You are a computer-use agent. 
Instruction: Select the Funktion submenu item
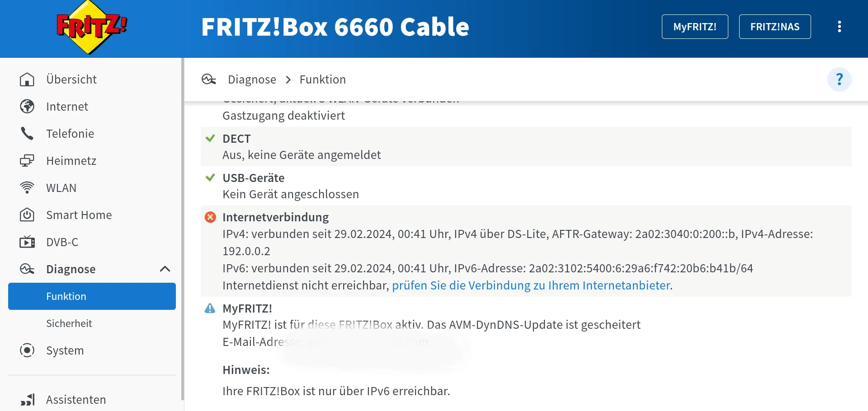tap(92, 296)
